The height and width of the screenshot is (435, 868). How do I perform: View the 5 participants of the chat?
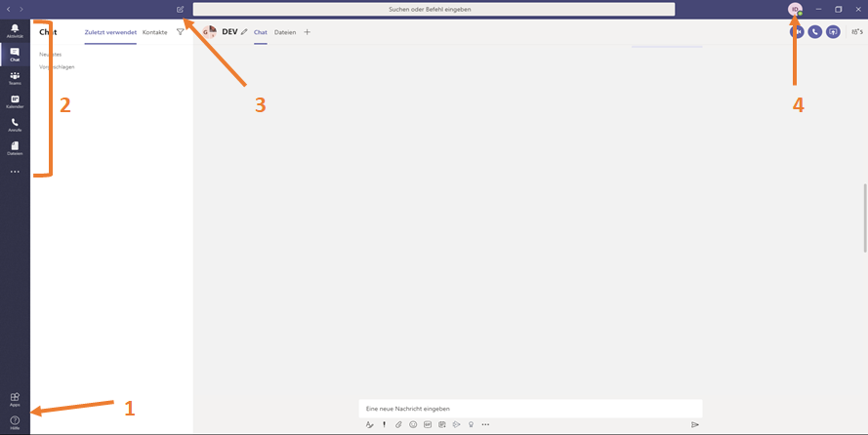point(857,32)
